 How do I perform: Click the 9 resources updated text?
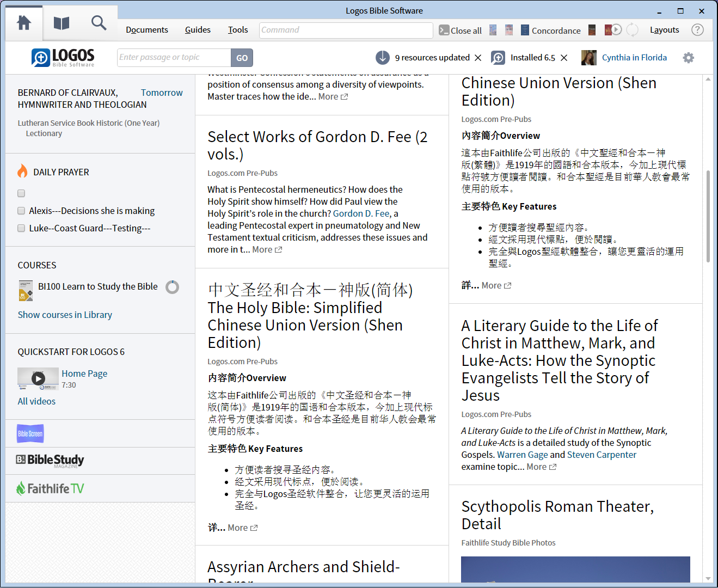click(x=432, y=58)
